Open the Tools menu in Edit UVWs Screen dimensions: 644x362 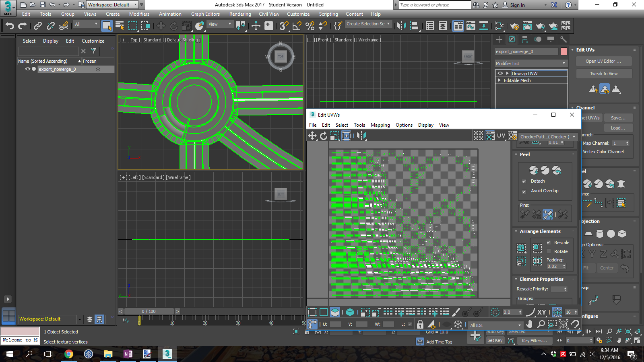[359, 125]
